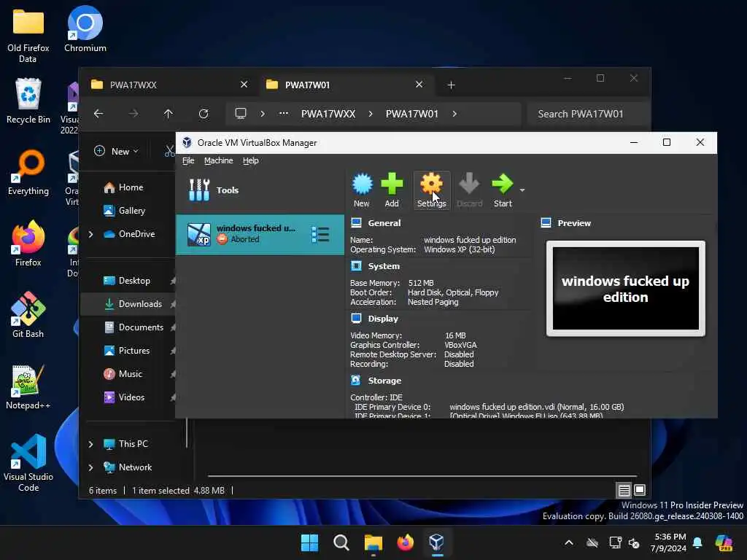The height and width of the screenshot is (560, 747).
Task: Open the taskbar clock and date
Action: tap(669, 542)
